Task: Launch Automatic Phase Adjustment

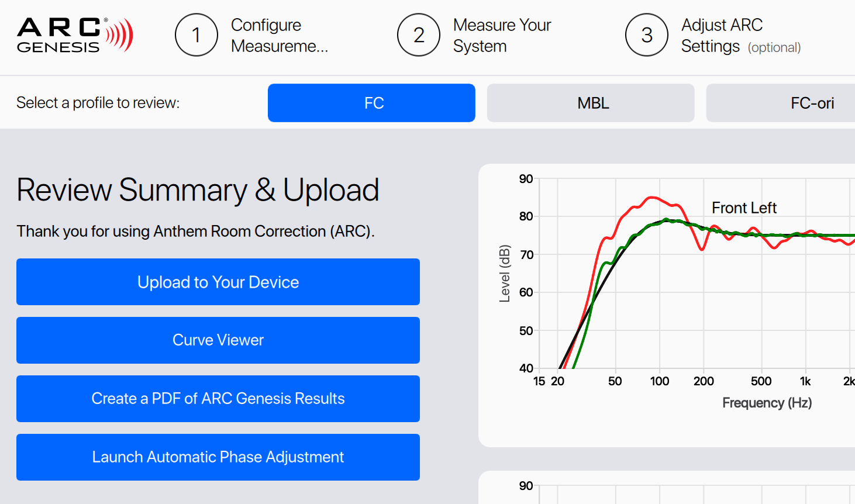Action: pyautogui.click(x=218, y=457)
